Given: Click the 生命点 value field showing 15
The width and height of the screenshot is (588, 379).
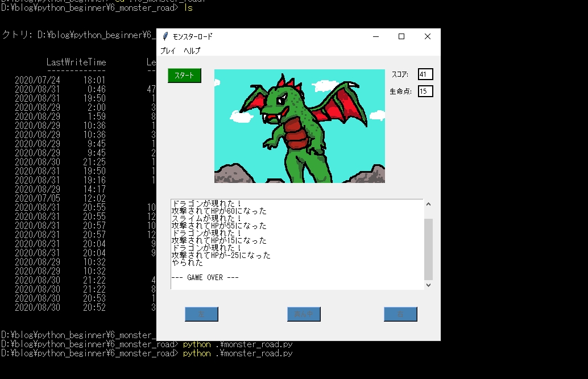Looking at the screenshot, I should coord(425,91).
